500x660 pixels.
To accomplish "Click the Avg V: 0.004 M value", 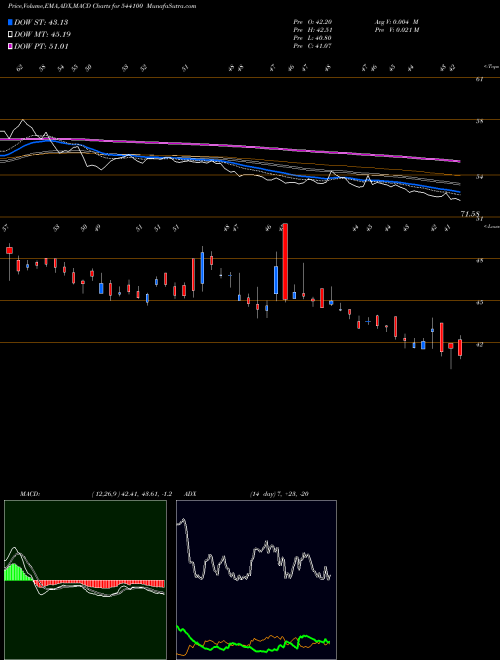I will point(396,22).
